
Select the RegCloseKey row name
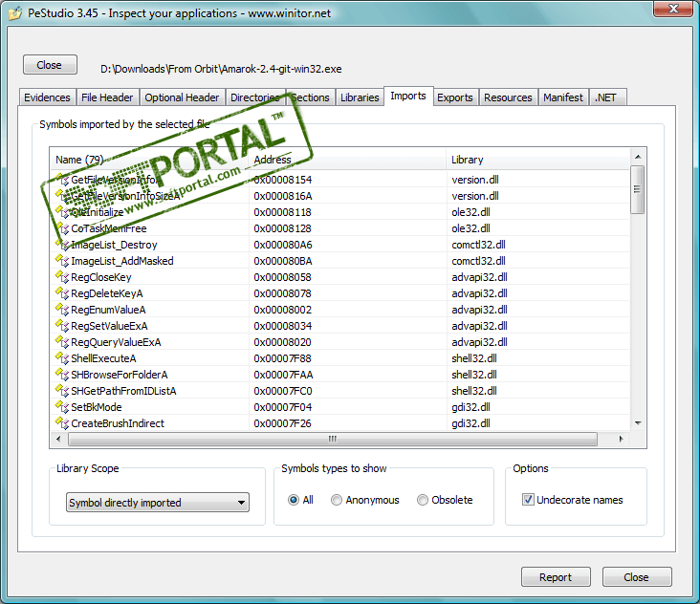pyautogui.click(x=101, y=277)
